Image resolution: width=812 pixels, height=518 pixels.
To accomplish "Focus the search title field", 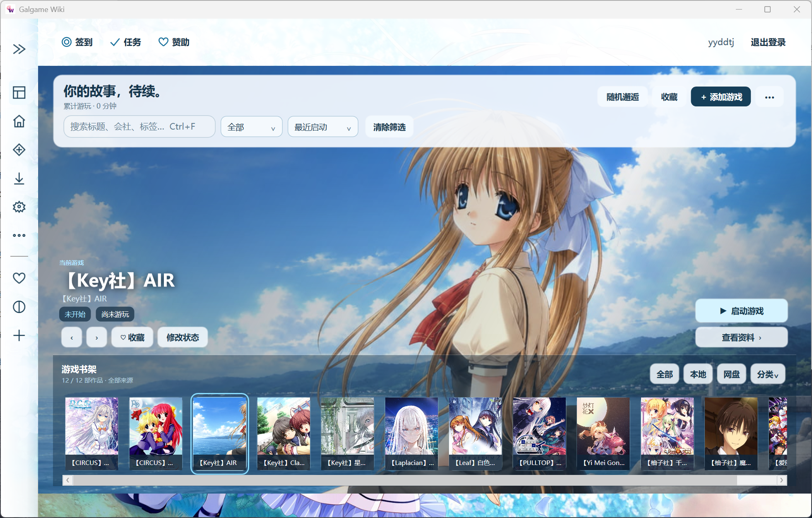I will [x=139, y=127].
